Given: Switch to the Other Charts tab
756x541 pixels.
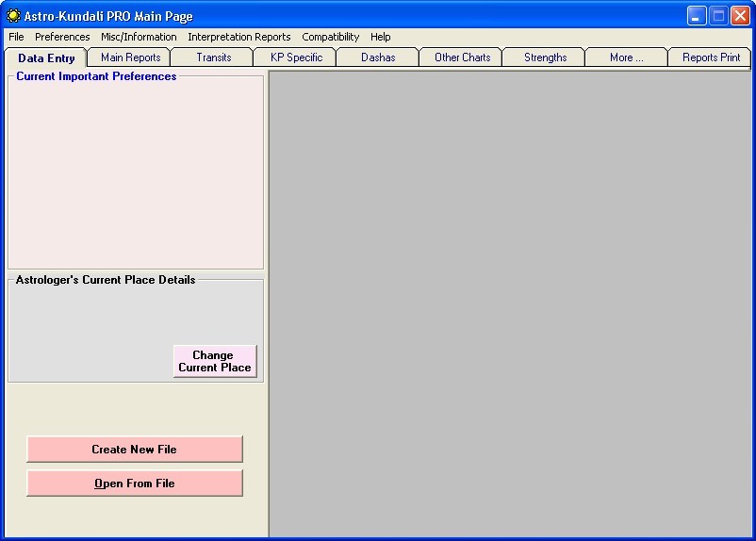Looking at the screenshot, I should (462, 57).
